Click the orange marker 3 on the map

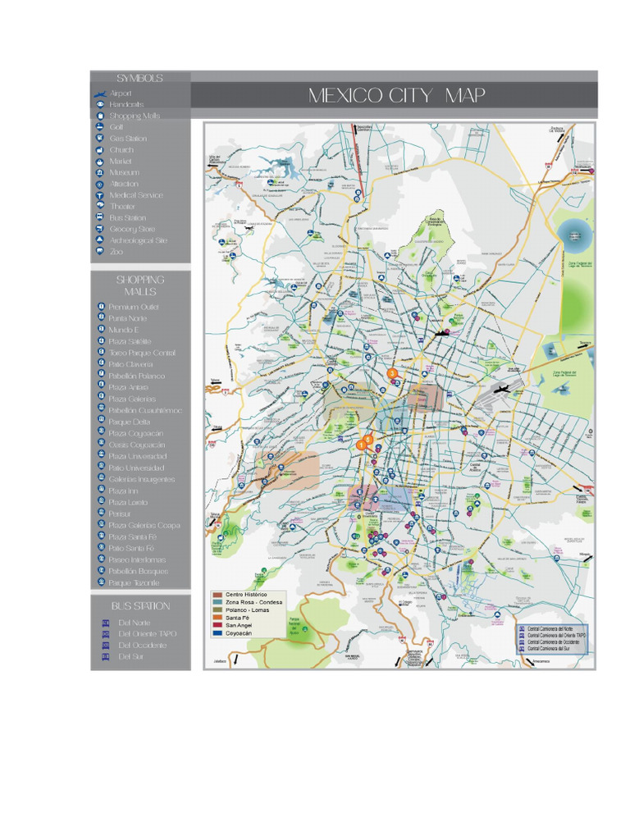391,373
